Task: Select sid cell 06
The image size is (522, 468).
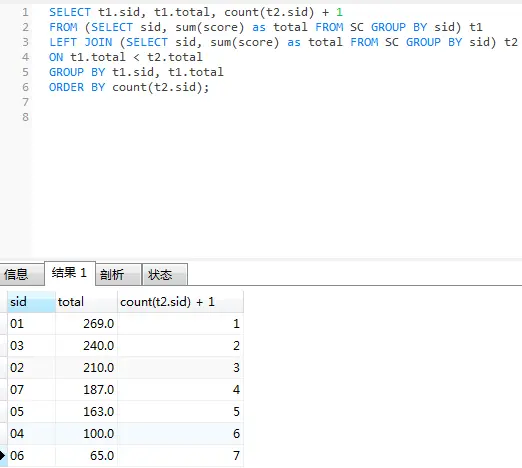Action: [31, 456]
